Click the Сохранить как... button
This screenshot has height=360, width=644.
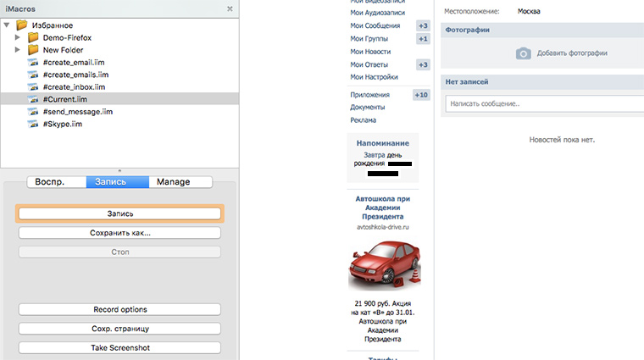(x=120, y=233)
